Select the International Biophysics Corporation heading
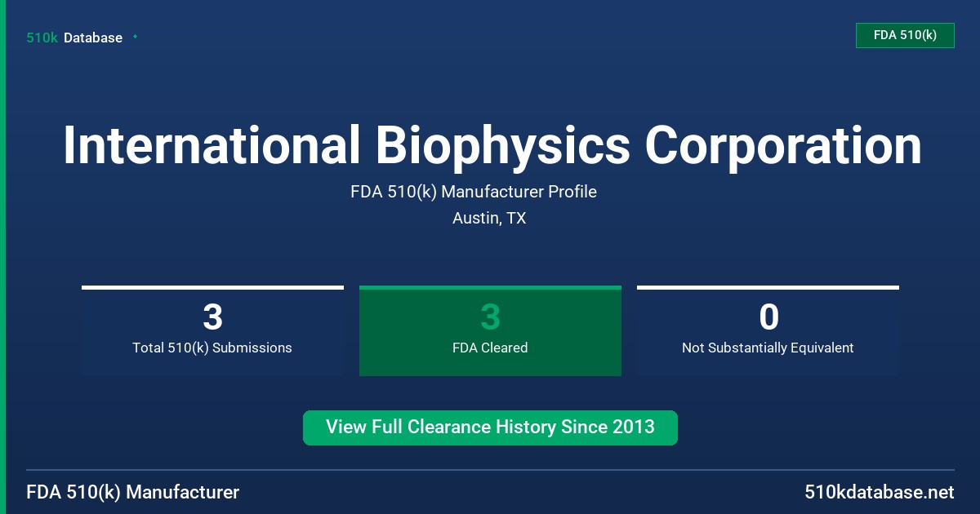 pos(492,145)
